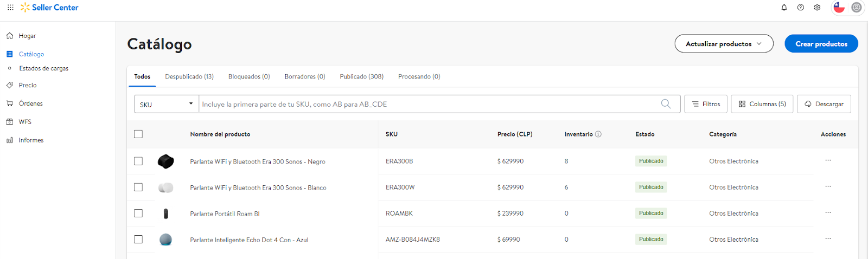
Task: Open actions menu for ERA300B row
Action: 828,160
